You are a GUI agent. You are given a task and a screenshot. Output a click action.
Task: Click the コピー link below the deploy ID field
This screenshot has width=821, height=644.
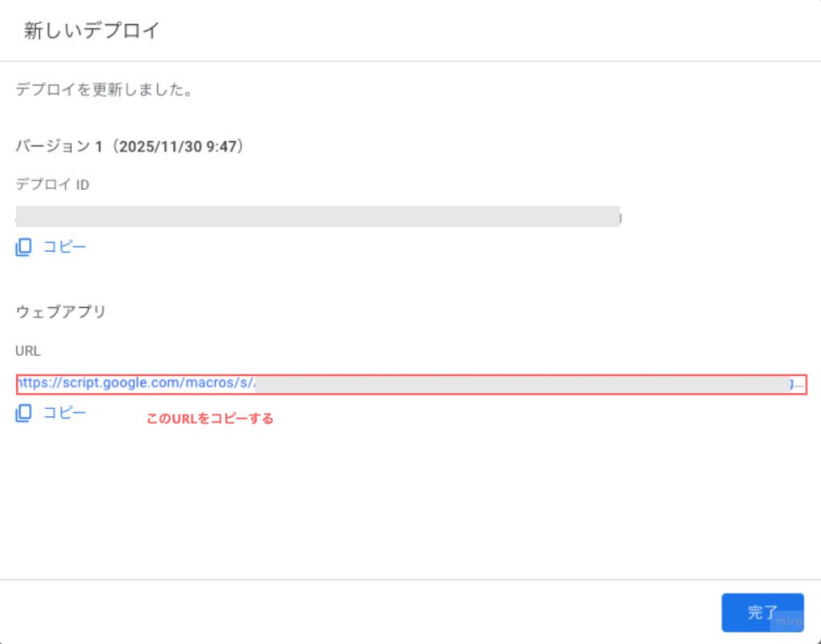click(x=64, y=246)
